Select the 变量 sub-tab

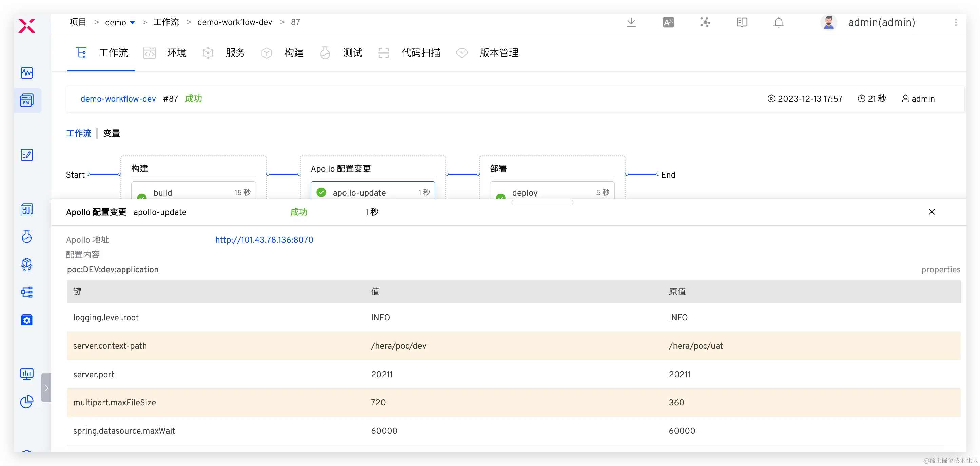tap(112, 133)
